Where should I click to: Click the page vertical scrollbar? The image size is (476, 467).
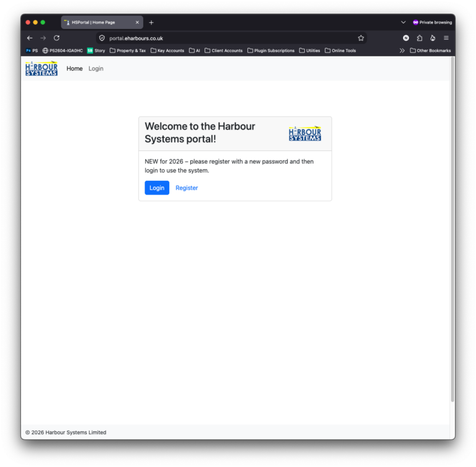coord(452,230)
